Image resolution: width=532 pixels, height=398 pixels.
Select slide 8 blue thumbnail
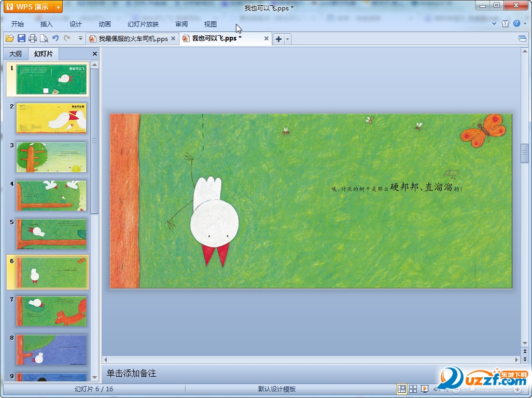(51, 350)
